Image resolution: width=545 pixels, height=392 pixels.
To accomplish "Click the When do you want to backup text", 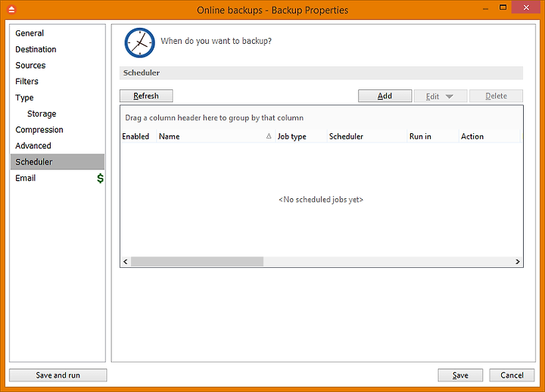I will click(x=216, y=41).
